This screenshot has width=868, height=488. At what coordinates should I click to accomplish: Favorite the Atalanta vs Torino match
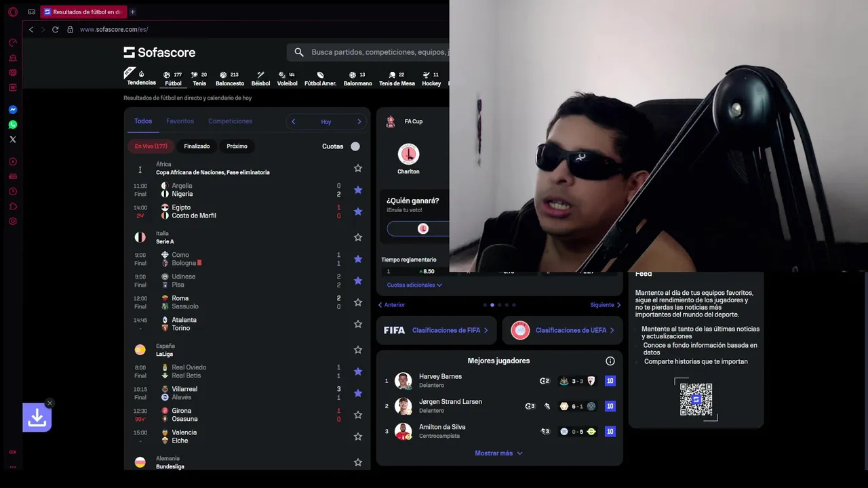(358, 324)
